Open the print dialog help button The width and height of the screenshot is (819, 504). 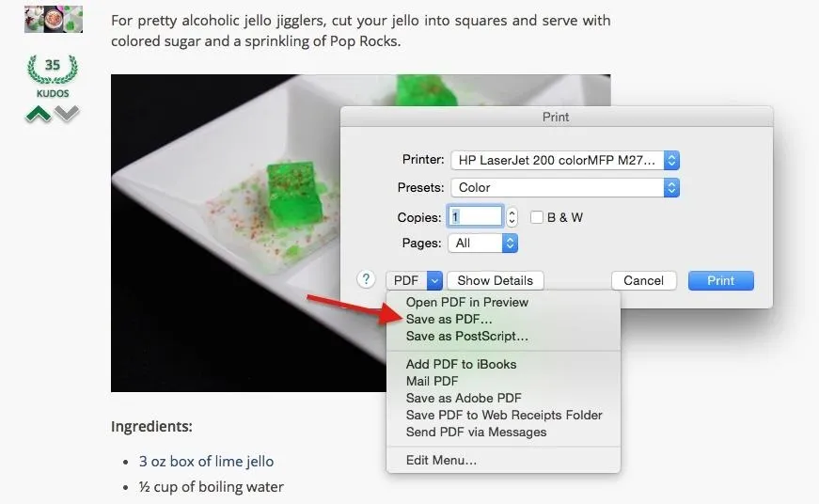(x=366, y=280)
